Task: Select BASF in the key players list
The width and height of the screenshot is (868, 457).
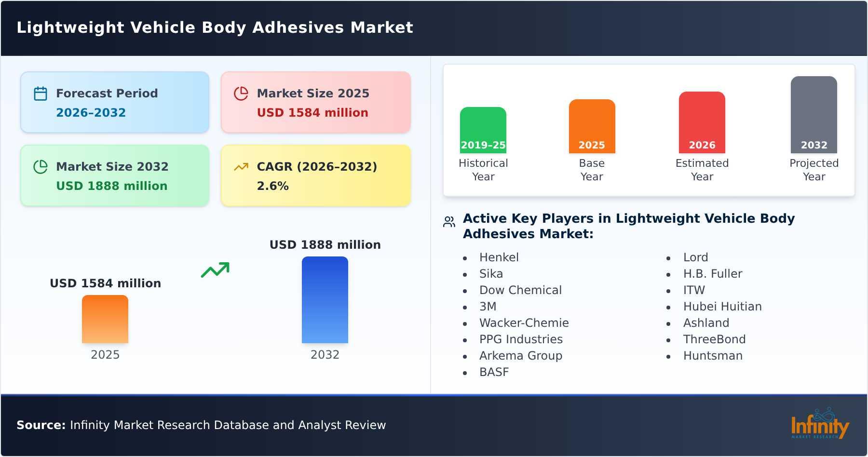Action: [494, 372]
